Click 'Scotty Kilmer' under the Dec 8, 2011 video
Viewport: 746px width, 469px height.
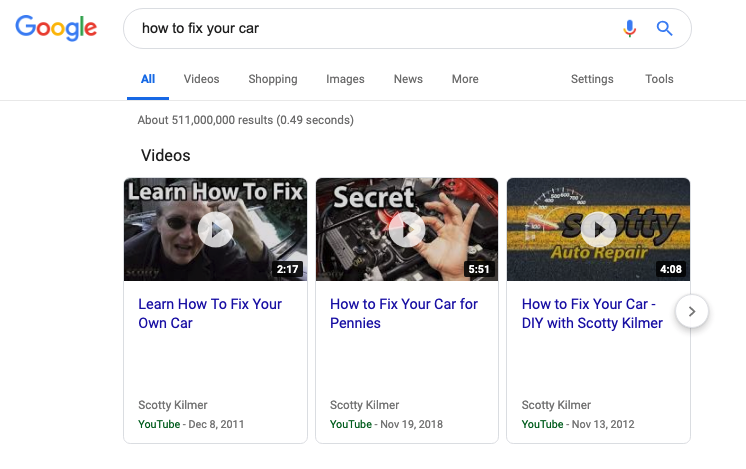click(173, 405)
